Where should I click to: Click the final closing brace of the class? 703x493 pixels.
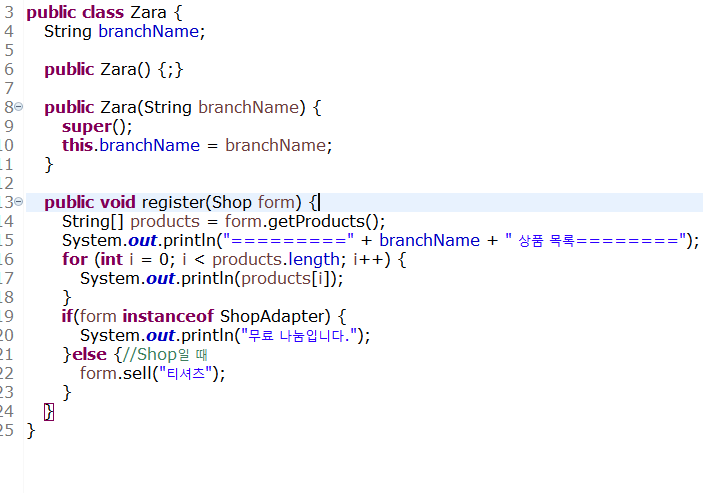click(30, 430)
